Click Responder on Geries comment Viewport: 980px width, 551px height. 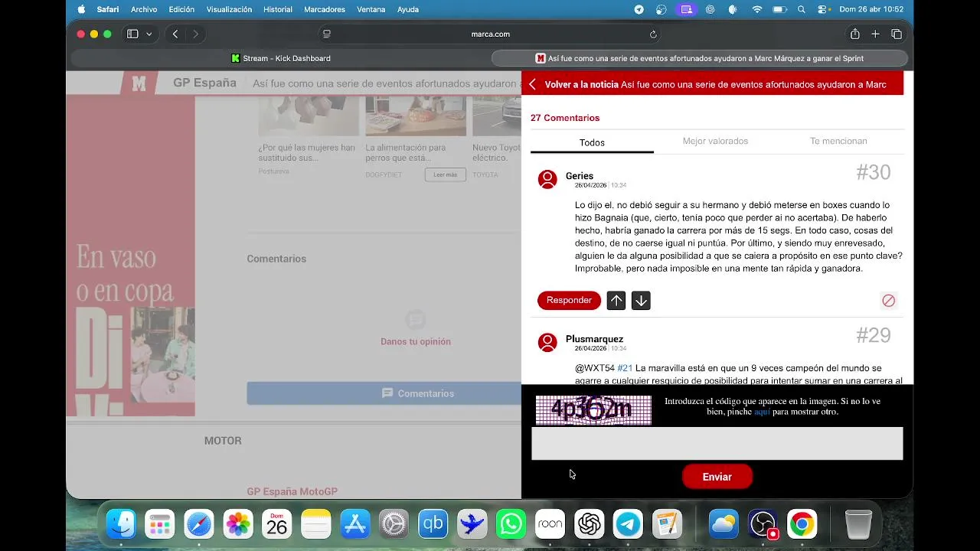pos(569,300)
